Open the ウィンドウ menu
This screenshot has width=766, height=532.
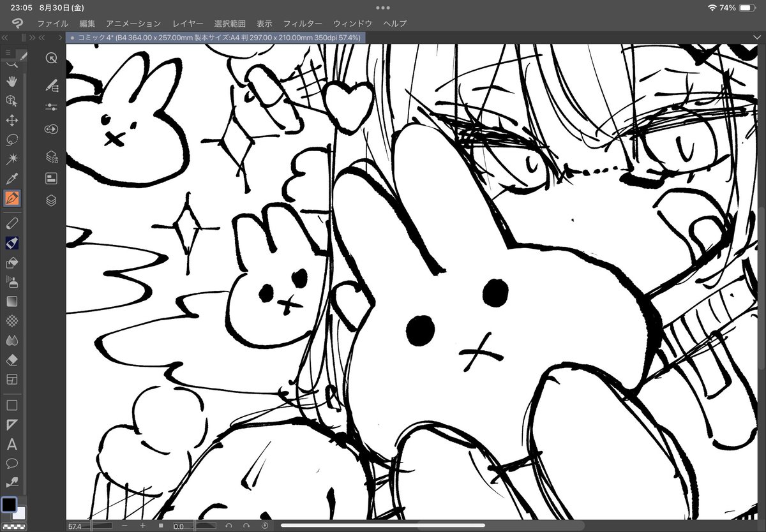click(353, 23)
